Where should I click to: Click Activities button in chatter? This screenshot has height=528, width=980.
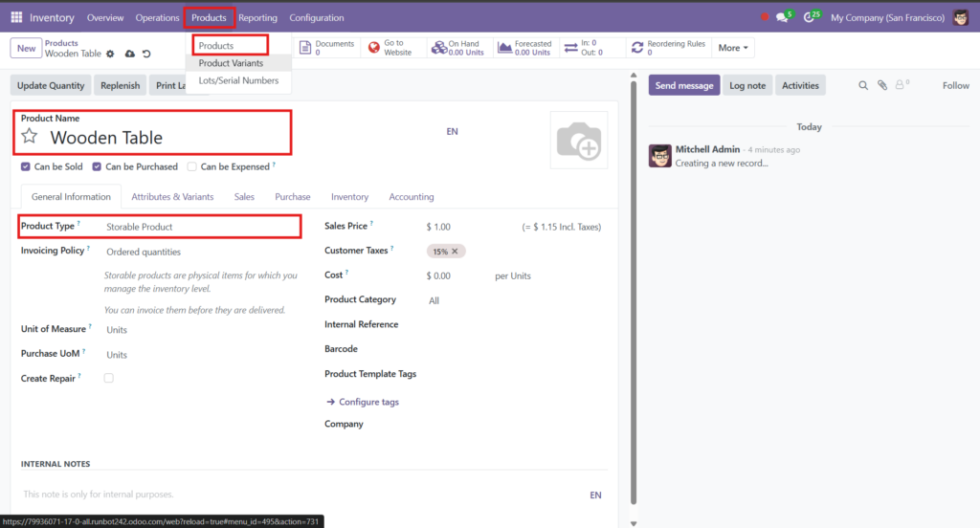pyautogui.click(x=800, y=85)
